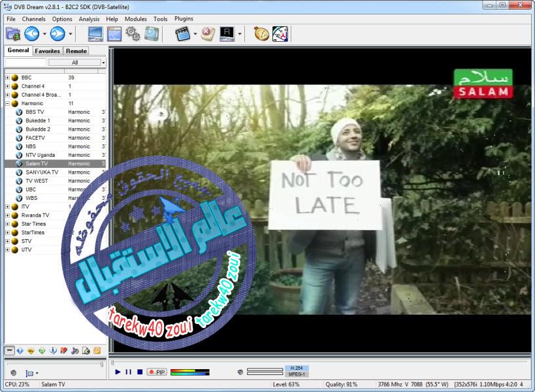This screenshot has height=392, width=535.
Task: Select the NTV Uganda channel
Action: point(56,155)
